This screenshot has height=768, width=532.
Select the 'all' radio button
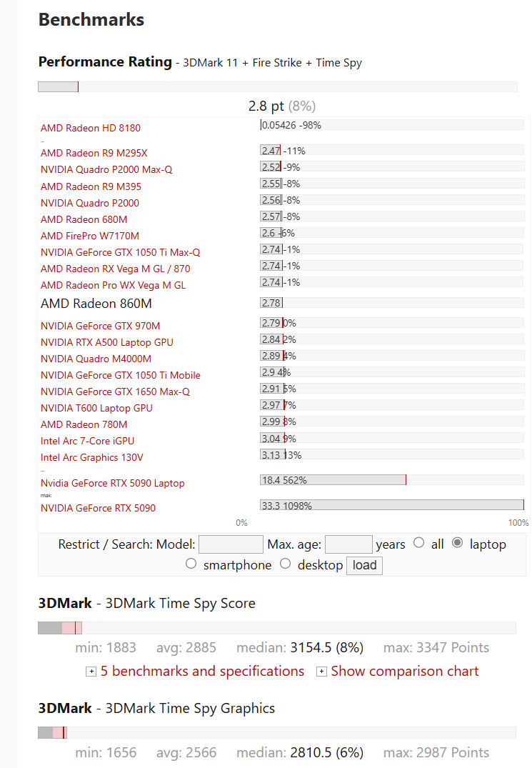point(419,543)
